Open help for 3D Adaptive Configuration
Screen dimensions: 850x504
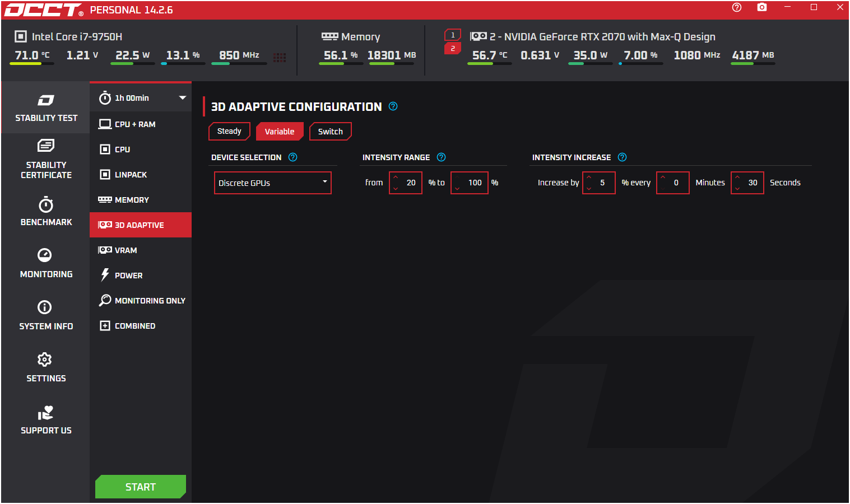(x=393, y=106)
